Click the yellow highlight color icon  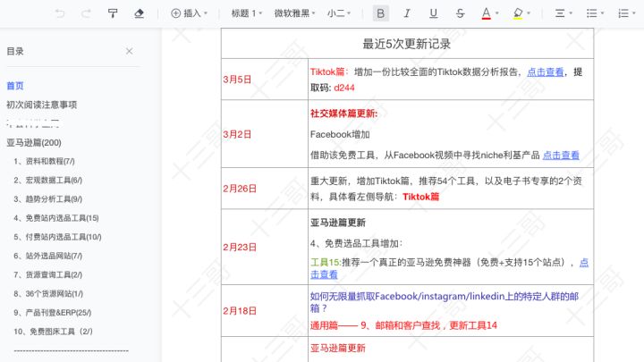pos(518,13)
